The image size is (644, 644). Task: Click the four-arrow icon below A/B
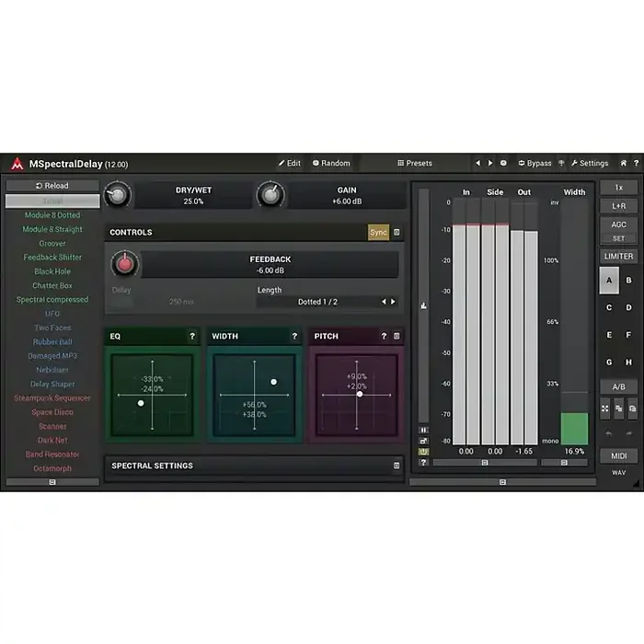(x=605, y=408)
